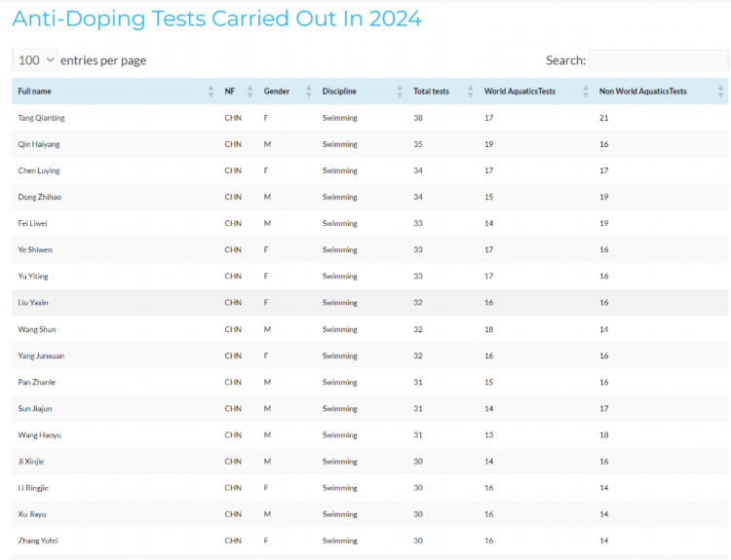731x560 pixels.
Task: Click World AquaticsTests column sort arrows
Action: pos(586,92)
